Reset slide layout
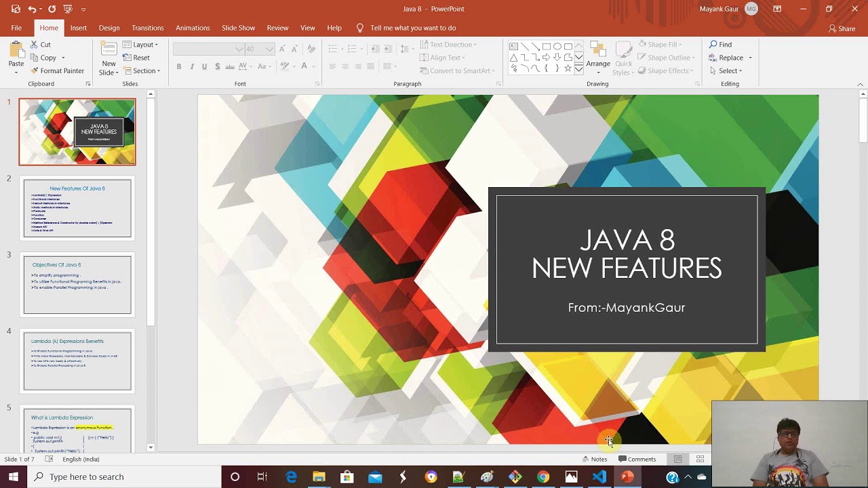This screenshot has width=868, height=488. click(x=136, y=58)
